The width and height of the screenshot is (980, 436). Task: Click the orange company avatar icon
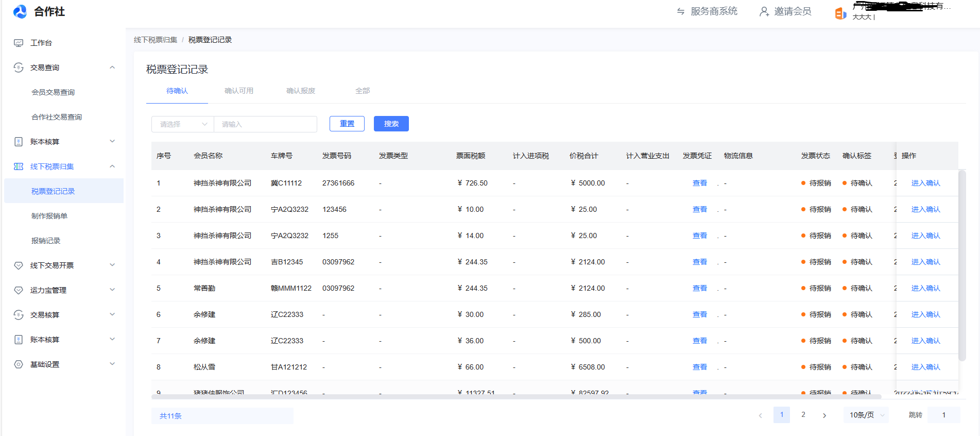point(840,14)
